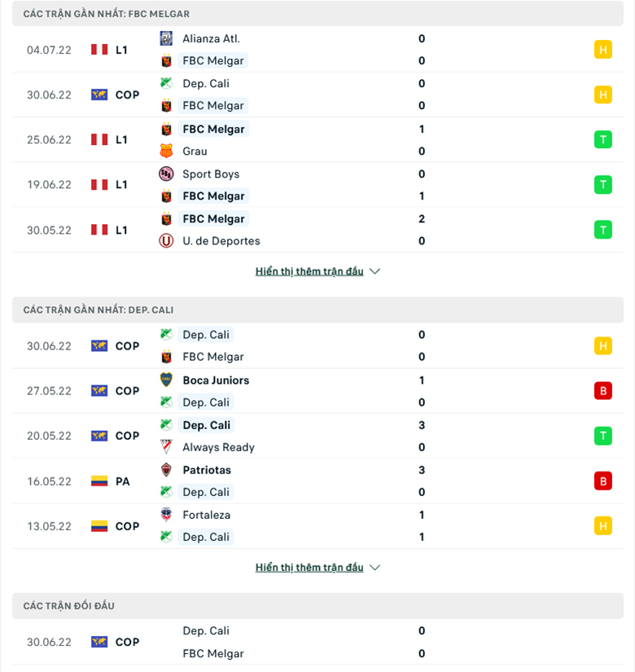
Task: Click the Always Ready team crest
Action: pos(166,447)
